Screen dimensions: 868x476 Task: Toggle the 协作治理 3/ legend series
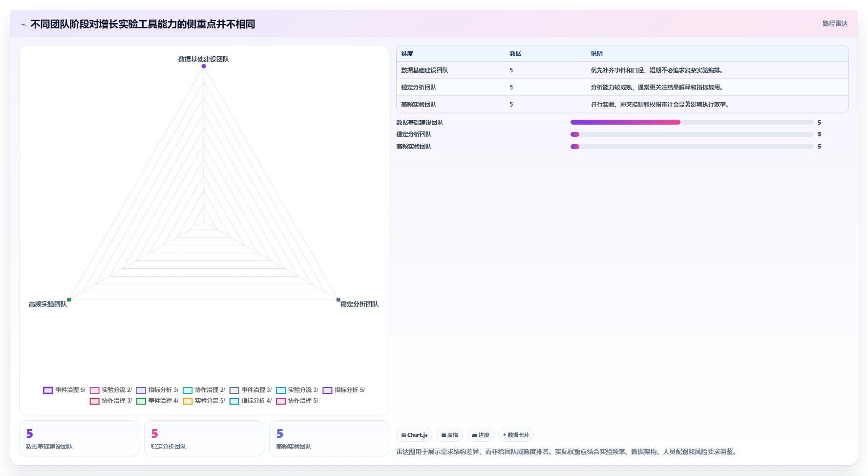111,401
